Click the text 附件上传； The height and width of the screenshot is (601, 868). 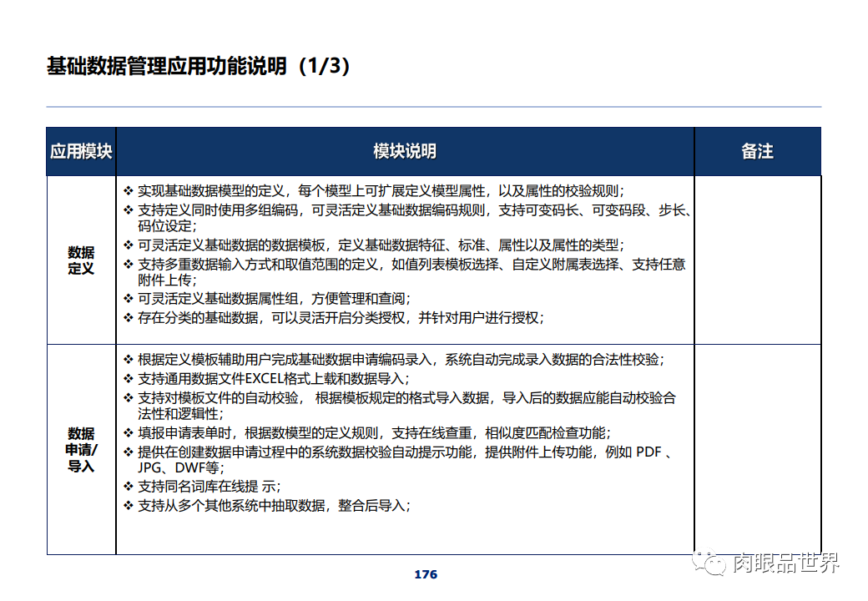[167, 280]
